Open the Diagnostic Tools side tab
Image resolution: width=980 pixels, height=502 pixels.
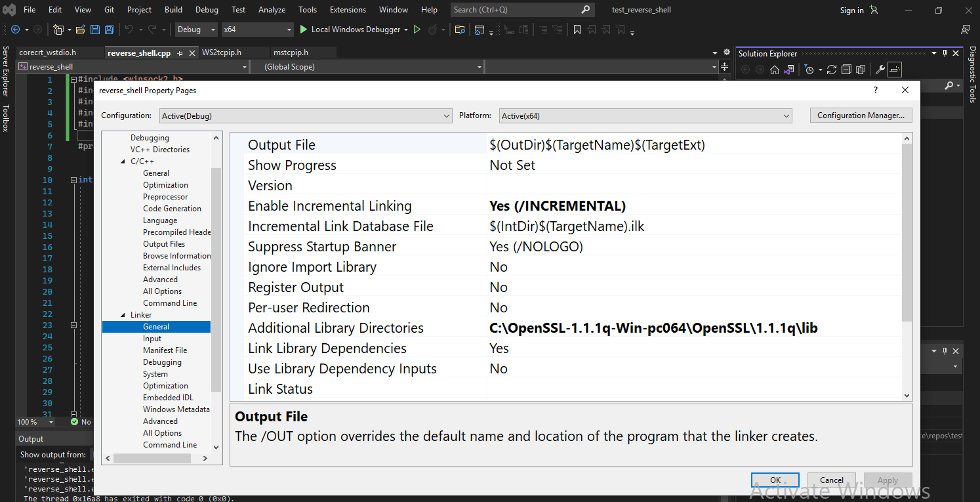(x=972, y=75)
